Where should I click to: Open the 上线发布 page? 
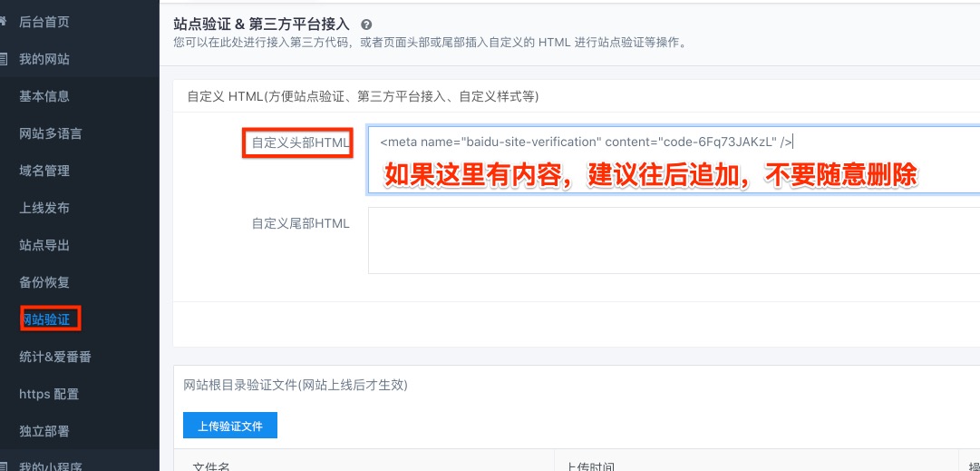44,208
